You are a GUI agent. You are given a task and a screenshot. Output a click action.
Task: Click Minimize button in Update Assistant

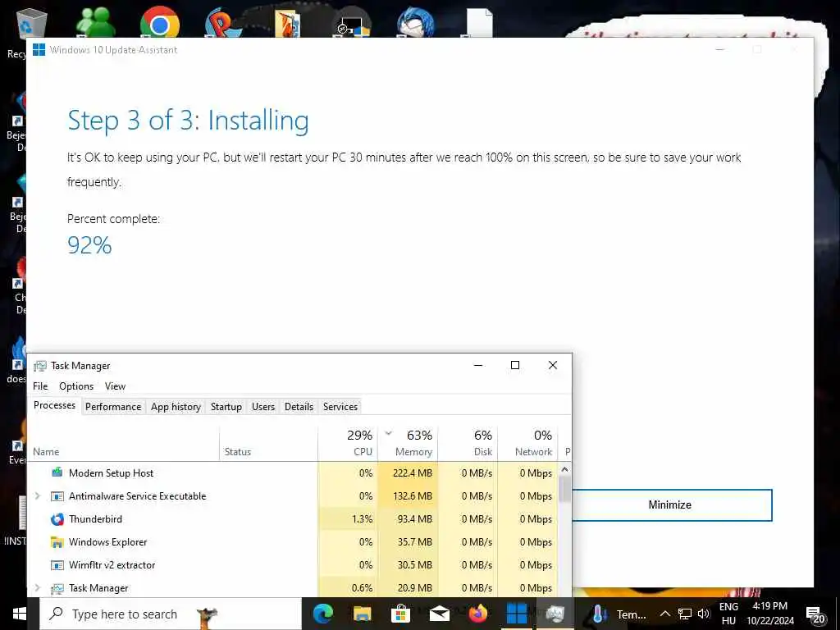673,504
